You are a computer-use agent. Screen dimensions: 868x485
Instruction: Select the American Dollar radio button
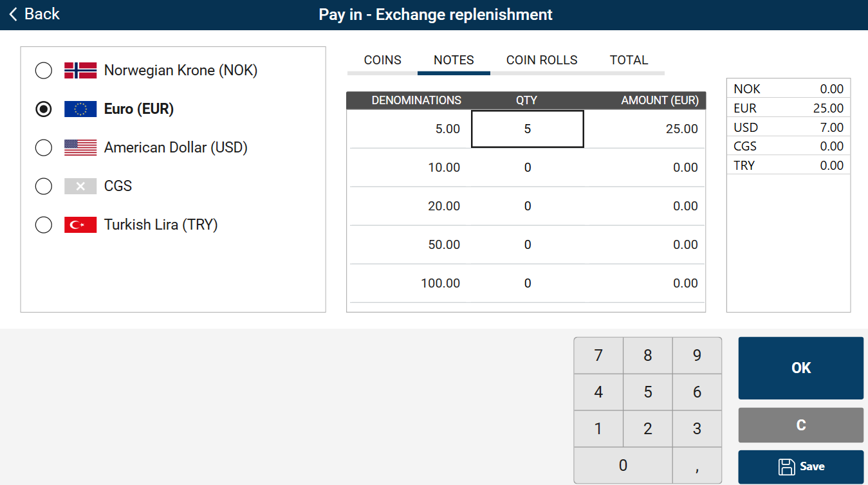click(44, 147)
